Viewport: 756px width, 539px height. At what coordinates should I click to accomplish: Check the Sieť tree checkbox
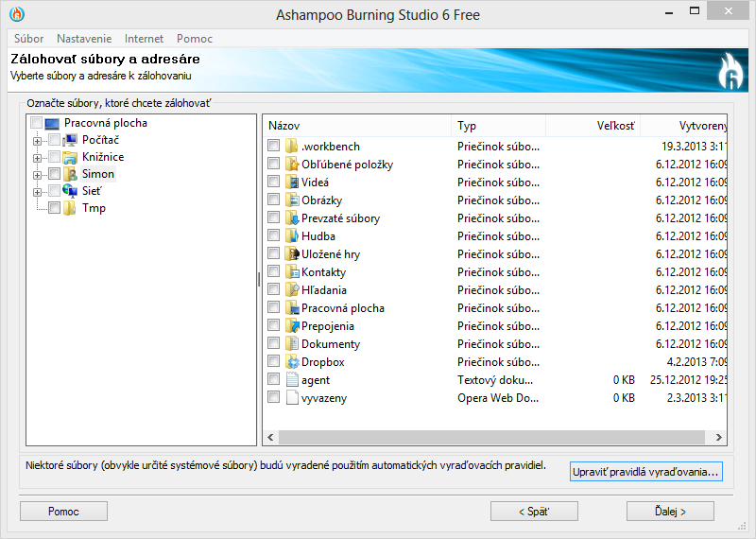click(55, 191)
